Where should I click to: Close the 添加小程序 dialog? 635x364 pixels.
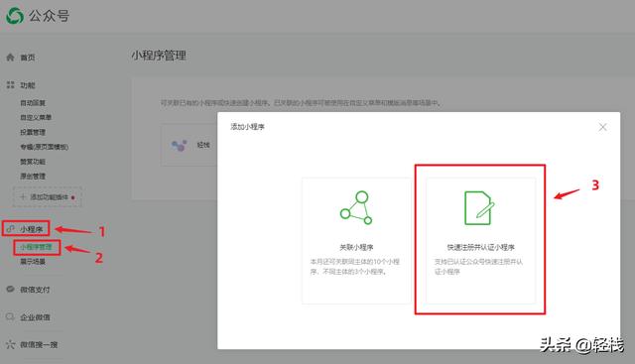(x=602, y=127)
